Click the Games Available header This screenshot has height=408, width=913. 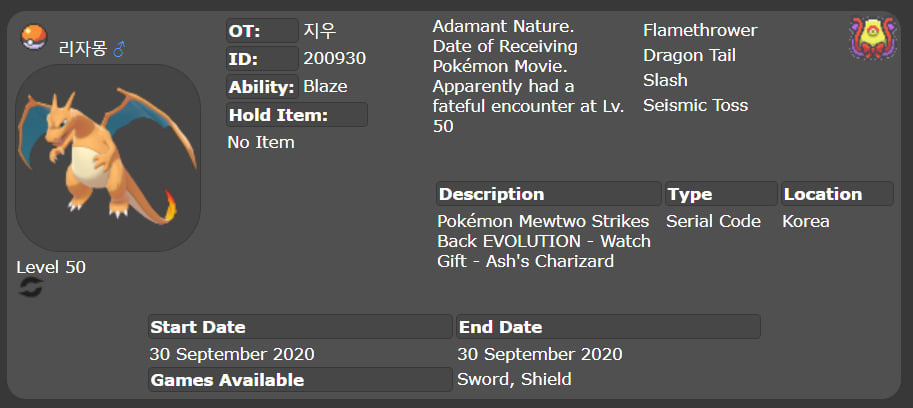click(300, 379)
